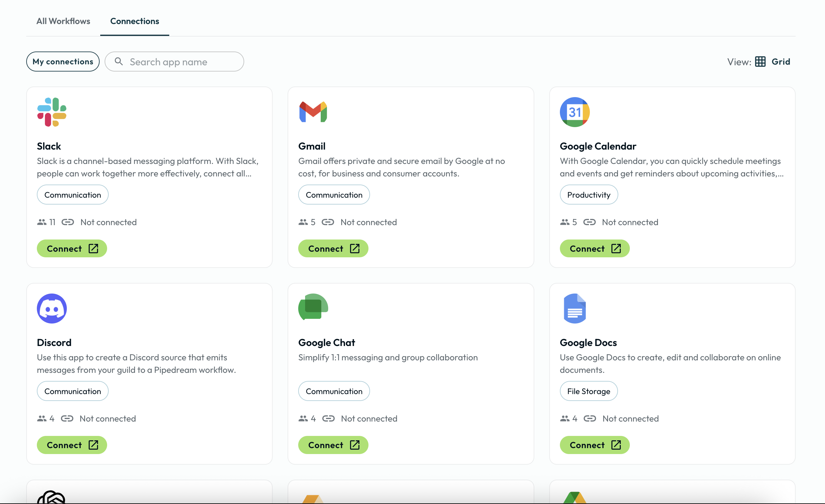Click the File Storage tag on Google Docs
The height and width of the screenshot is (504, 825).
(x=589, y=391)
